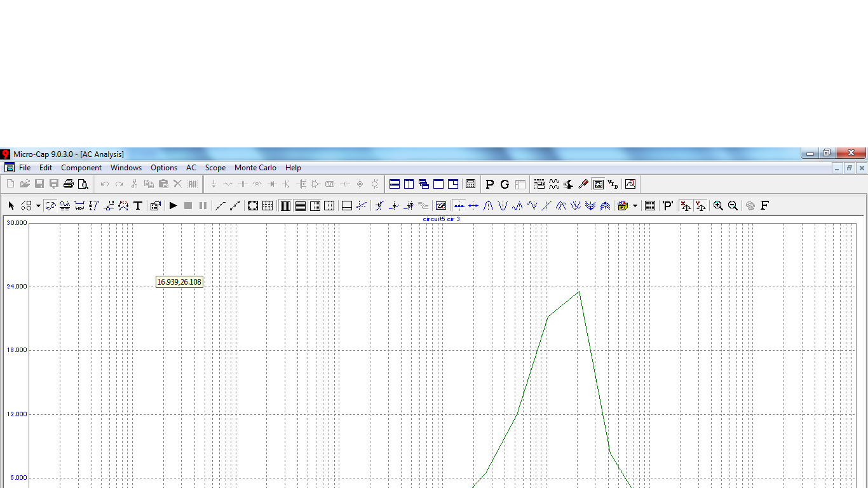Click the High point cursor icon
This screenshot has height=488, width=868.
[517, 206]
